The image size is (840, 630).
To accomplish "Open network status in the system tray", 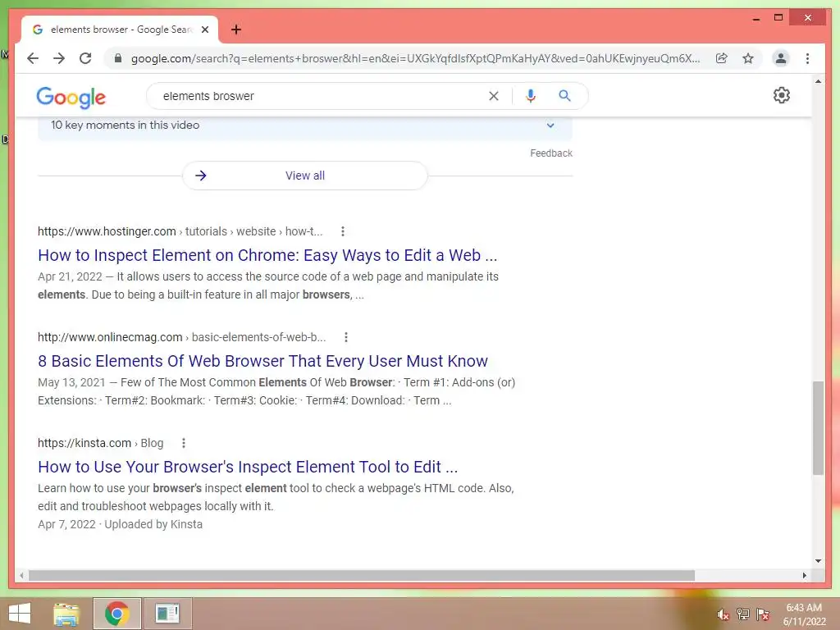I will click(743, 614).
